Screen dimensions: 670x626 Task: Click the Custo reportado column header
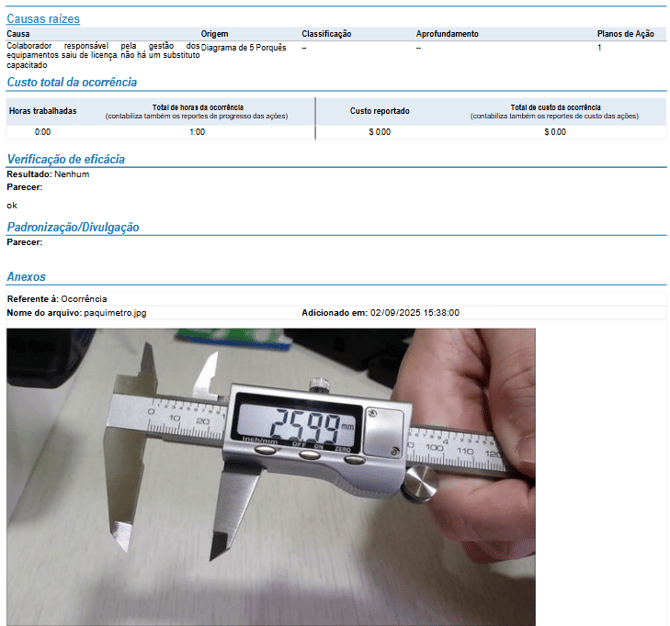pyautogui.click(x=379, y=111)
